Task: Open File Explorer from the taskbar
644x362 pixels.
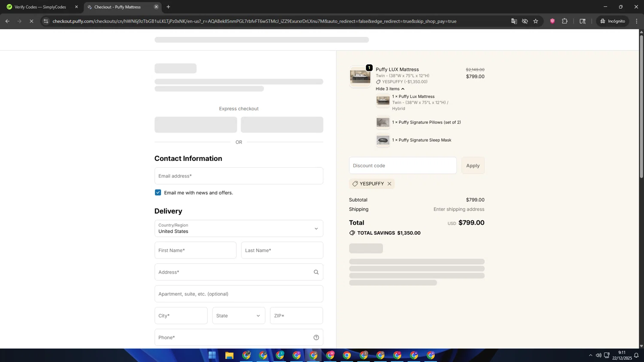Action: [x=229, y=355]
